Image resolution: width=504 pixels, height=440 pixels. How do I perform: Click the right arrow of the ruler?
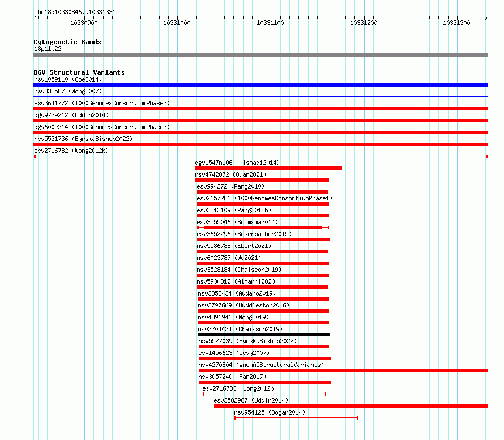[x=486, y=18]
